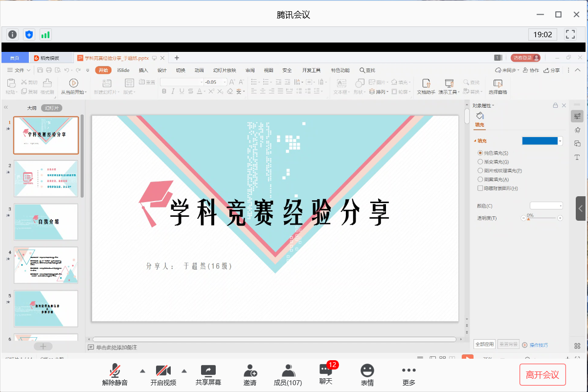
Task: Open the 文档助手 (Document Assistant) tool
Action: tap(426, 84)
